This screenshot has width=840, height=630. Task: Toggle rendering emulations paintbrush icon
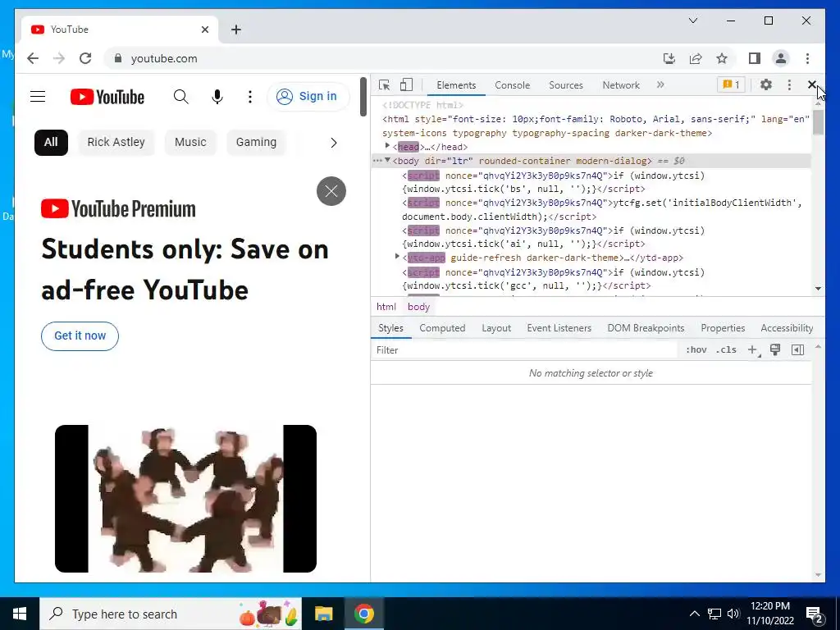click(774, 349)
